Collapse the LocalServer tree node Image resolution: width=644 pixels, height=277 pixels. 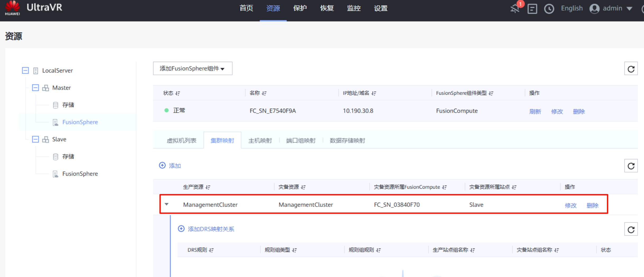click(x=25, y=70)
